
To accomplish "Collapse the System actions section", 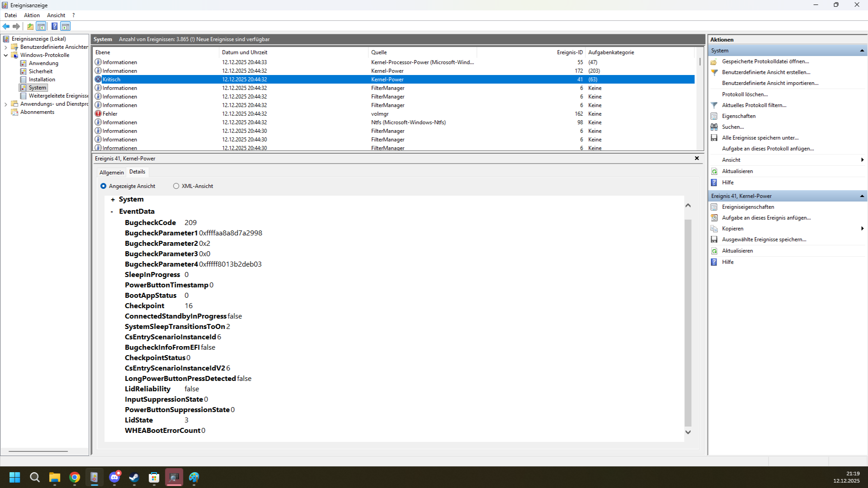I will tap(862, 51).
